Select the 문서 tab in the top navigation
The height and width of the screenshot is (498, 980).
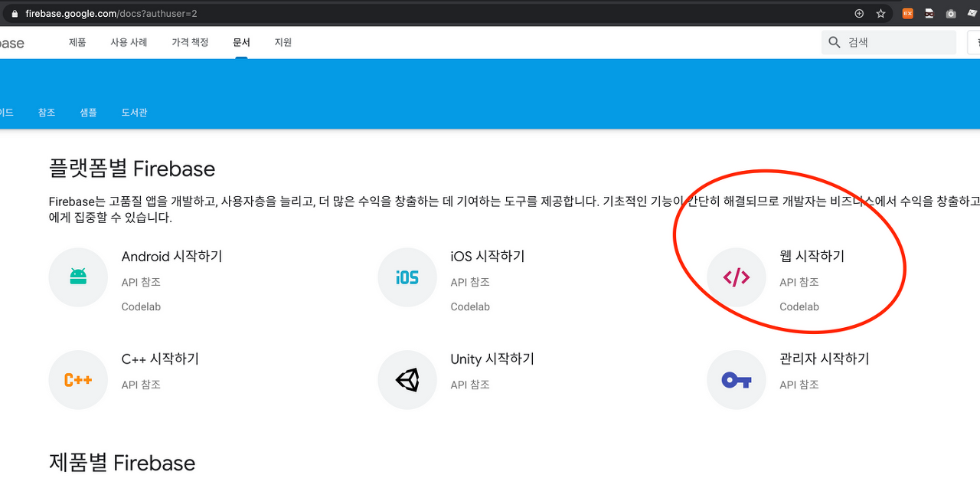(x=241, y=42)
